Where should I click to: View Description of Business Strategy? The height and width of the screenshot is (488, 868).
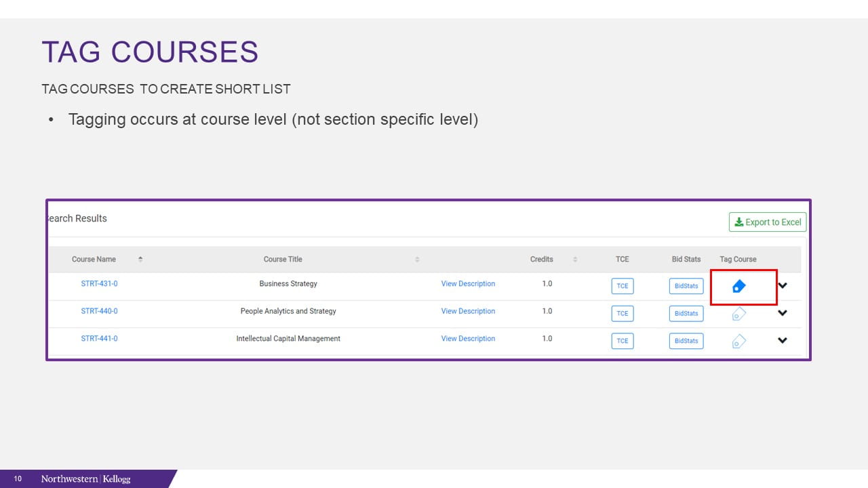pyautogui.click(x=468, y=284)
